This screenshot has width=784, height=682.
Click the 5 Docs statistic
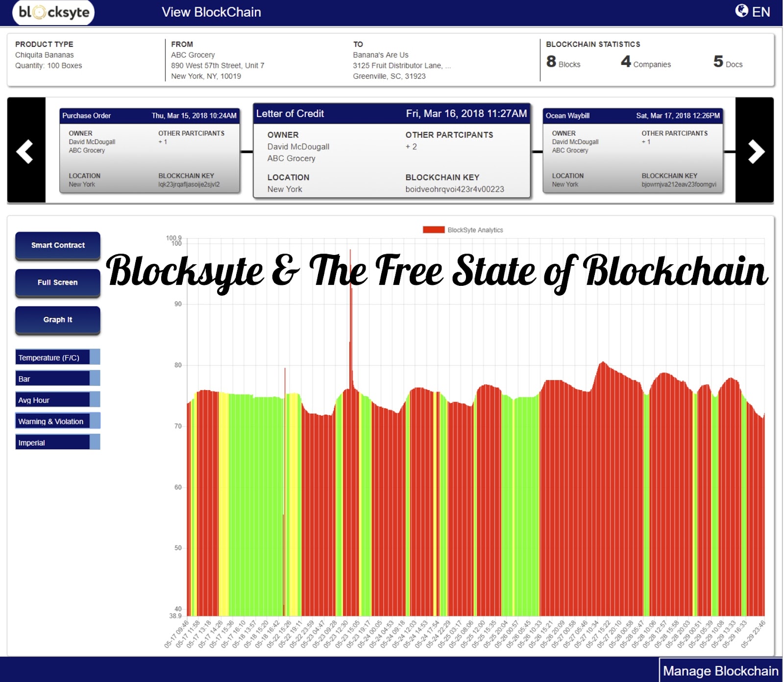(x=728, y=62)
